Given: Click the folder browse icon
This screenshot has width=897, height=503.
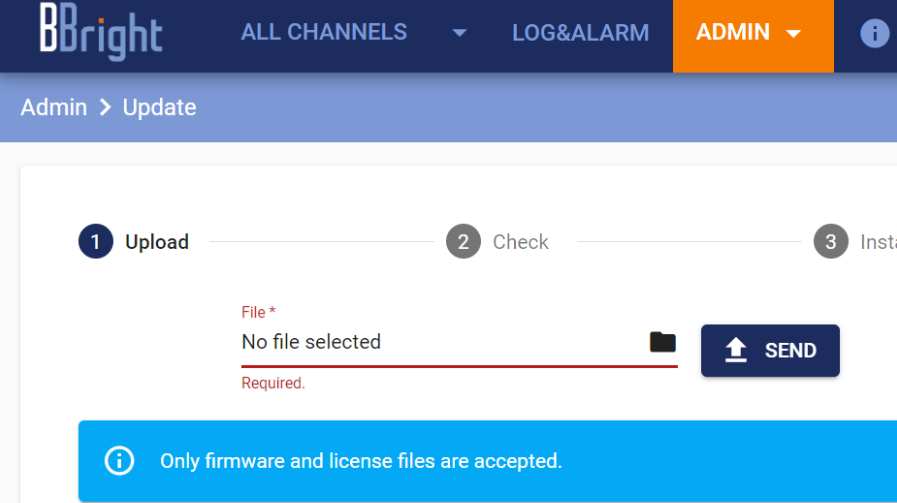Looking at the screenshot, I should click(x=662, y=342).
